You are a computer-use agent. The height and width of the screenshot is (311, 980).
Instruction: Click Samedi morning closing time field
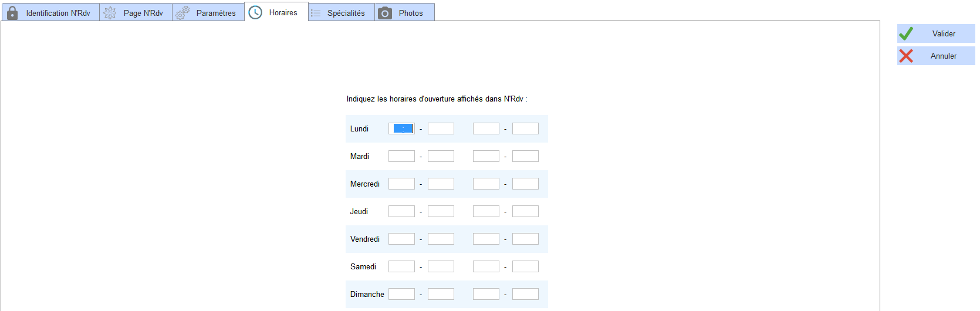tap(441, 266)
